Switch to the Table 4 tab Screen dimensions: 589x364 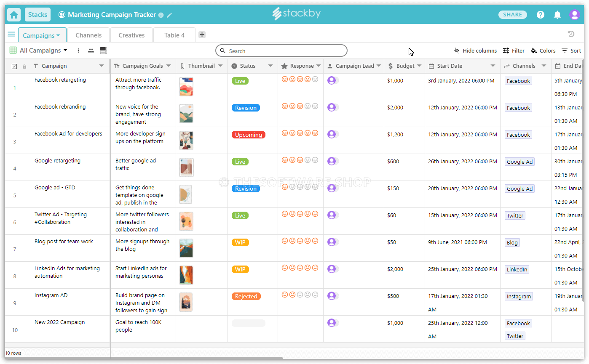click(174, 35)
